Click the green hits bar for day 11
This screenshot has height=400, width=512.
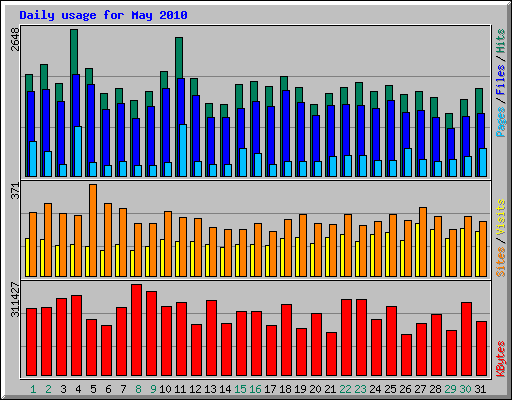click(x=179, y=57)
